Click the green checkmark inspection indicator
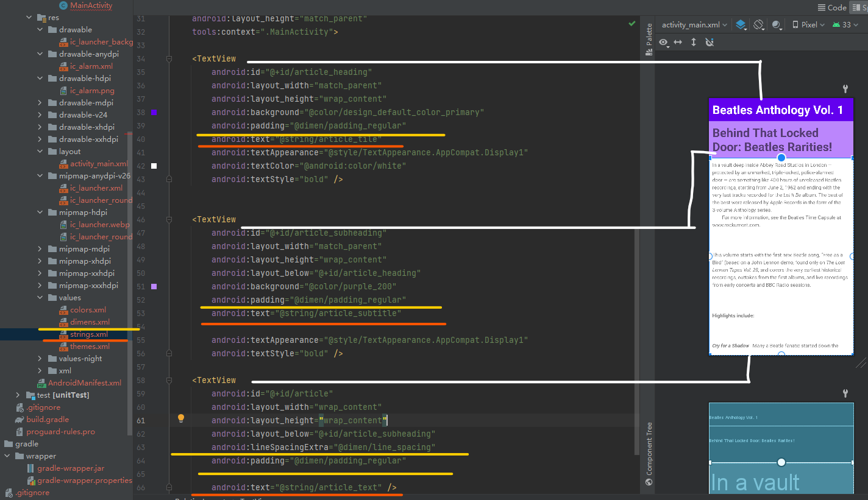Screen dimensions: 868x500 click(631, 23)
